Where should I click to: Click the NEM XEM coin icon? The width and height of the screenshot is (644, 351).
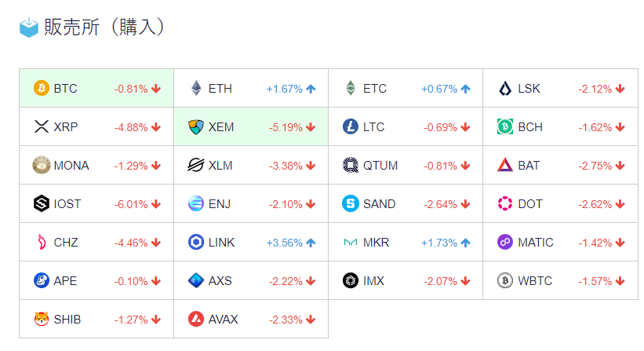pyautogui.click(x=196, y=127)
